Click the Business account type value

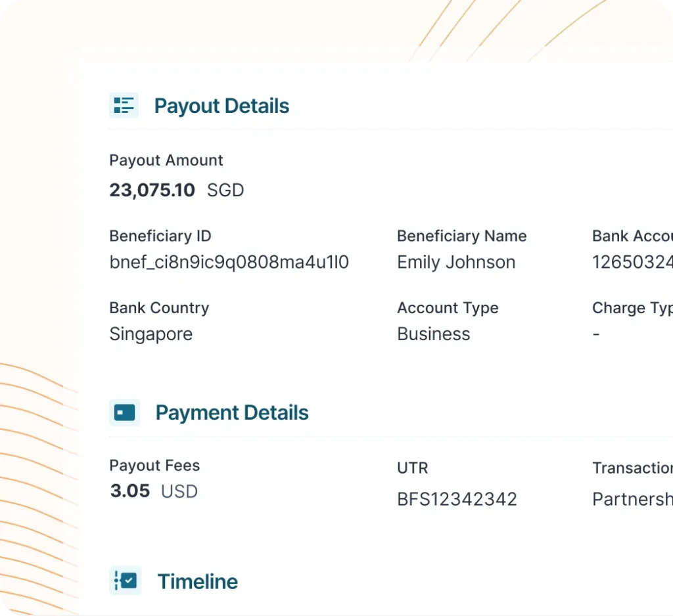click(434, 334)
